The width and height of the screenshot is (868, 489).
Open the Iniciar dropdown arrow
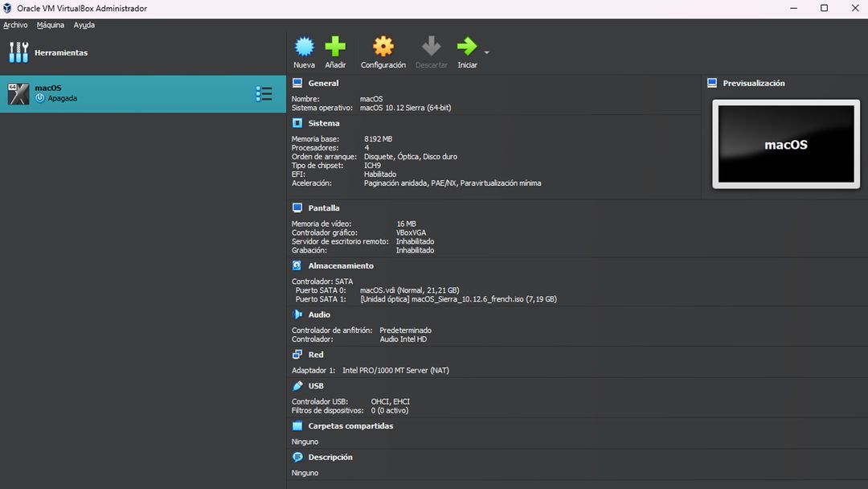(485, 52)
